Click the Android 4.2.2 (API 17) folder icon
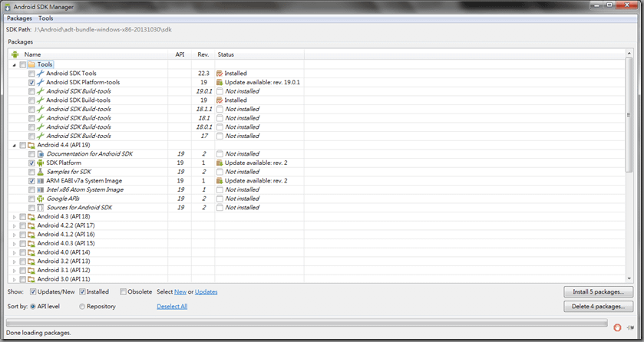 (31, 225)
